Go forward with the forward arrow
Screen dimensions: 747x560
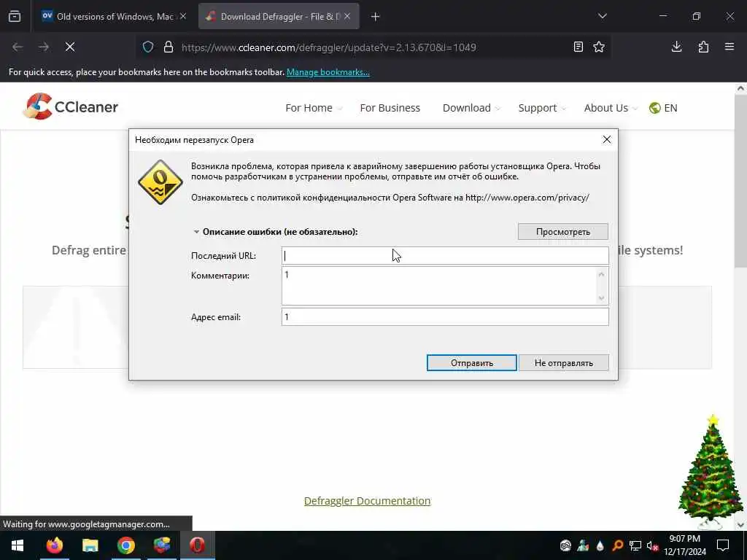point(44,47)
